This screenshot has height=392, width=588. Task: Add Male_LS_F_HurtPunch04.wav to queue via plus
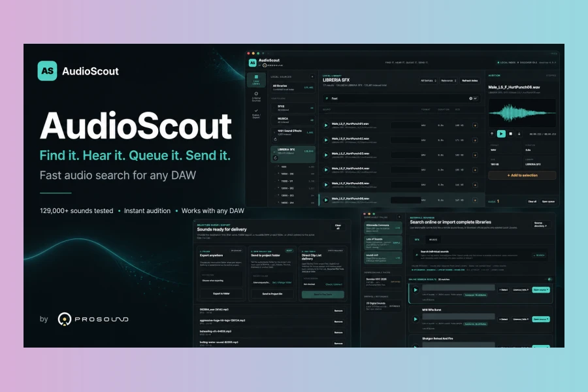pos(475,170)
